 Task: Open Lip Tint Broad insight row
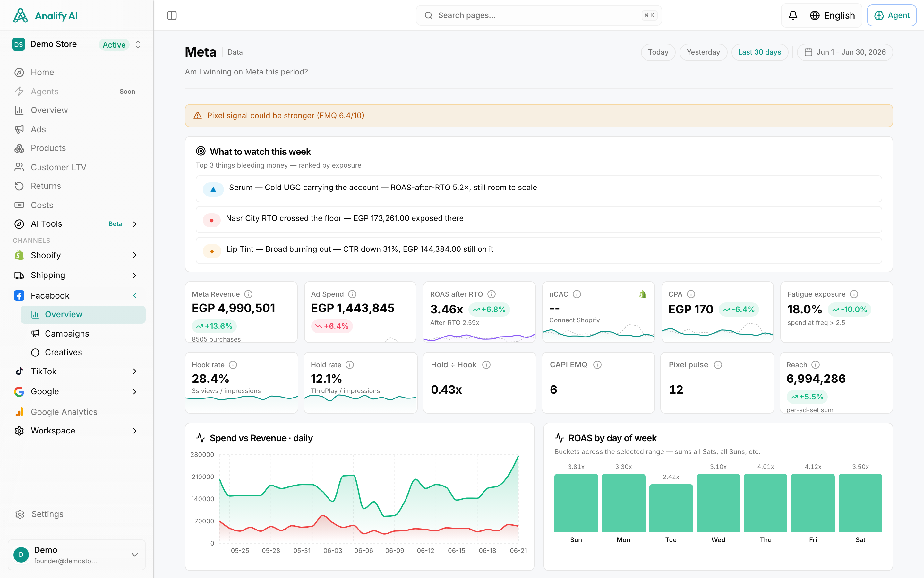539,250
